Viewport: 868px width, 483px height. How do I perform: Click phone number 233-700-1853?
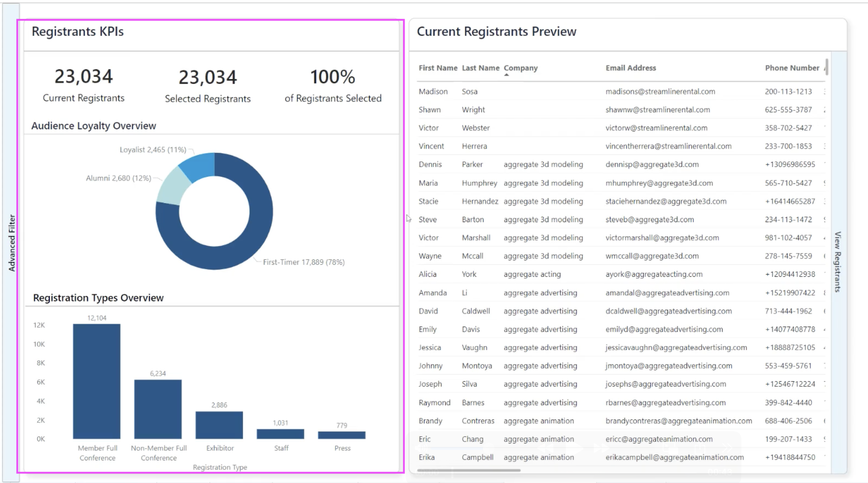pos(788,146)
